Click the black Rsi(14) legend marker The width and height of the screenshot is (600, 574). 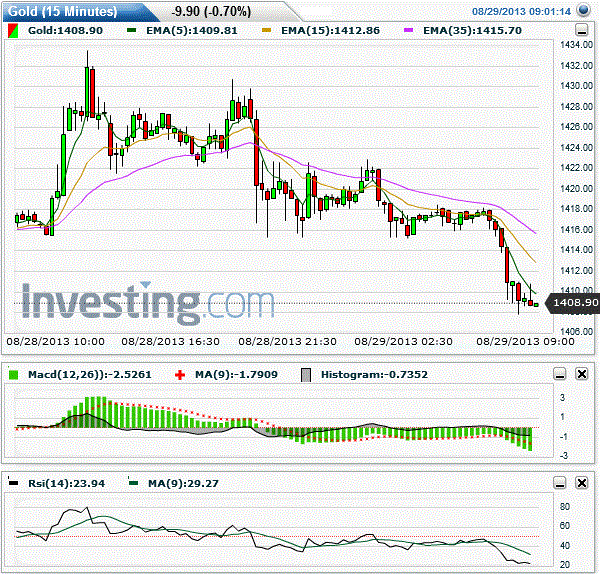pyautogui.click(x=13, y=483)
